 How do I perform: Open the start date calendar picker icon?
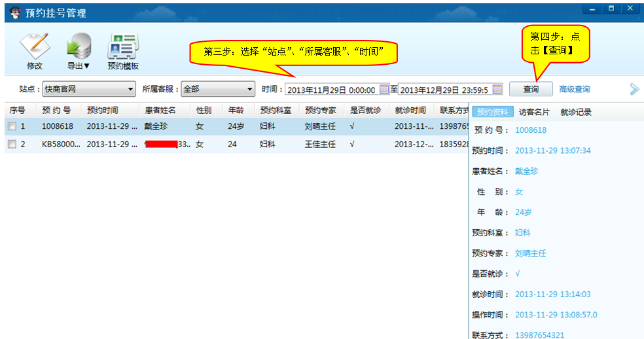[x=384, y=89]
